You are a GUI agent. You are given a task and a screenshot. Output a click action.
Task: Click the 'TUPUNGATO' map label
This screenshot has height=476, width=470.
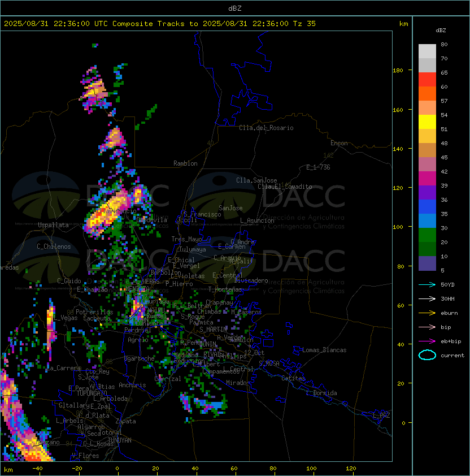click(x=92, y=393)
